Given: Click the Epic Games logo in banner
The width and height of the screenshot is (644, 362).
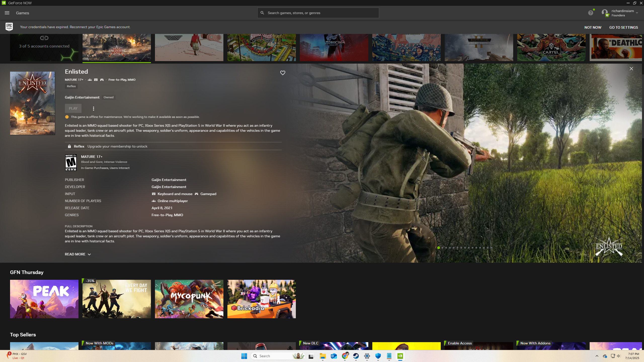Looking at the screenshot, I should coord(9,27).
